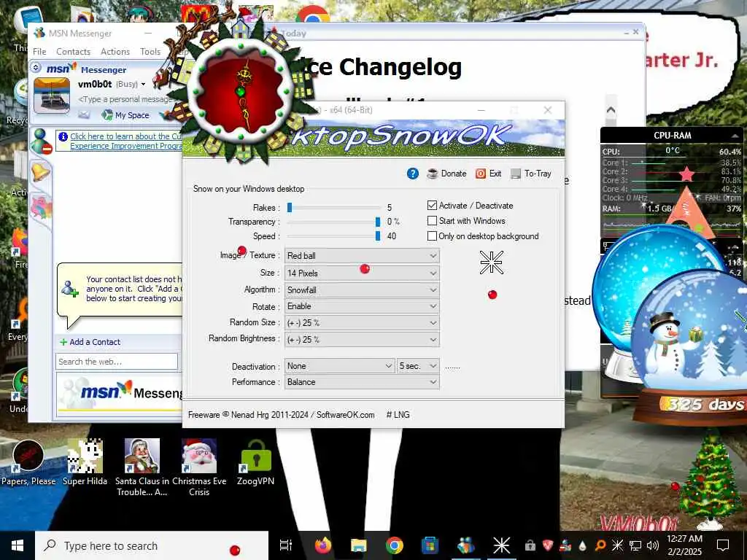
Task: Open the Deactivation dropdown showing None
Action: [340, 366]
